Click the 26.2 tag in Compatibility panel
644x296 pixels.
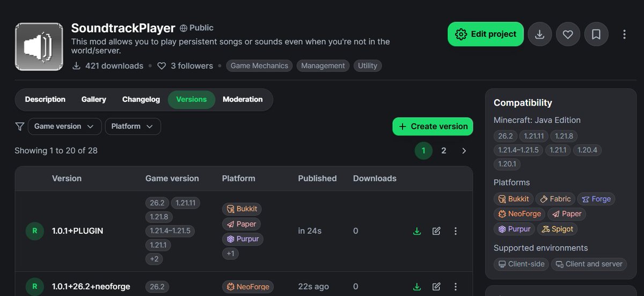506,136
